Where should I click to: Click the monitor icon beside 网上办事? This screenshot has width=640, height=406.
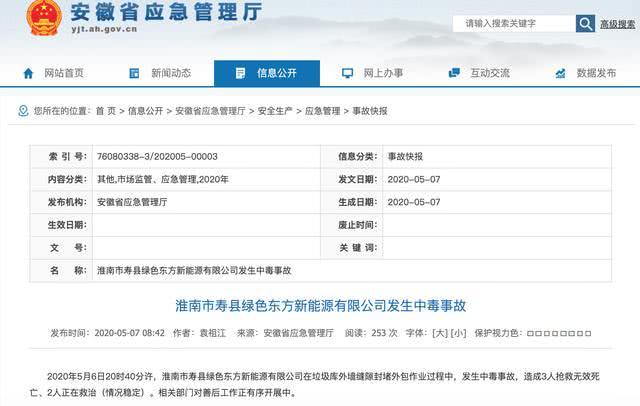(x=347, y=73)
